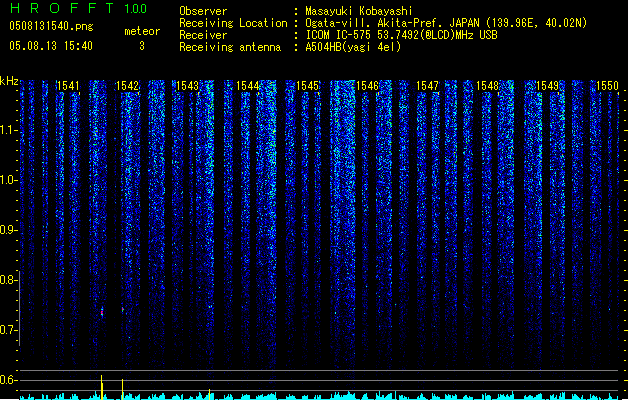Click the 0.6 kHz axis tick label
Image resolution: width=629 pixels, height=400 pixels.
pos(8,380)
